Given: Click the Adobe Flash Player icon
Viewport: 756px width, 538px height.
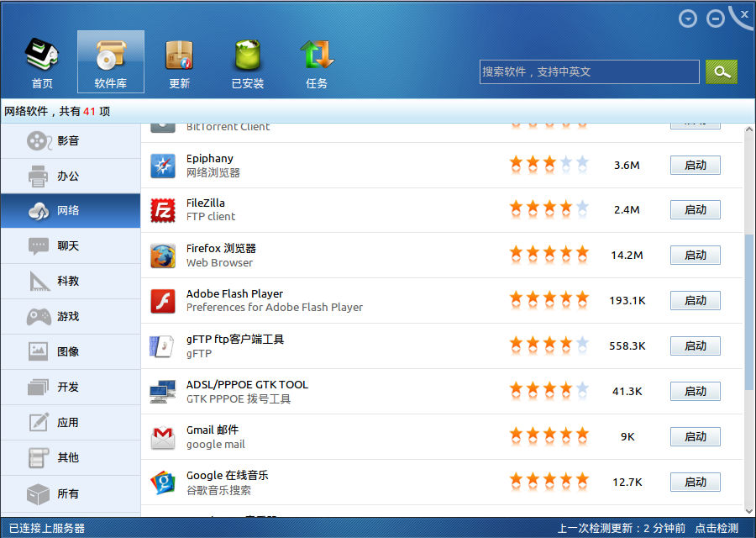Looking at the screenshot, I should pos(163,301).
